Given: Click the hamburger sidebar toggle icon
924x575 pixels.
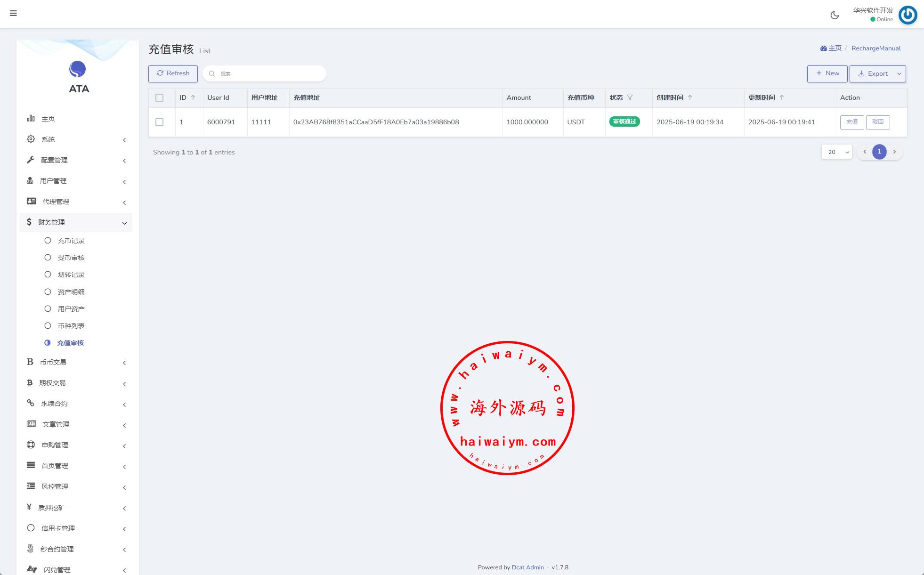Looking at the screenshot, I should click(13, 13).
